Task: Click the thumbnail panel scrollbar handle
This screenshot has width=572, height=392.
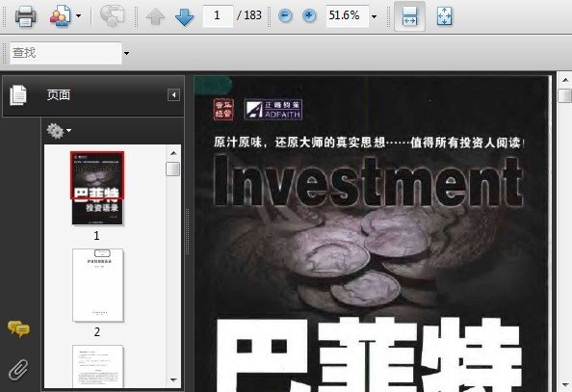Action: click(x=173, y=169)
